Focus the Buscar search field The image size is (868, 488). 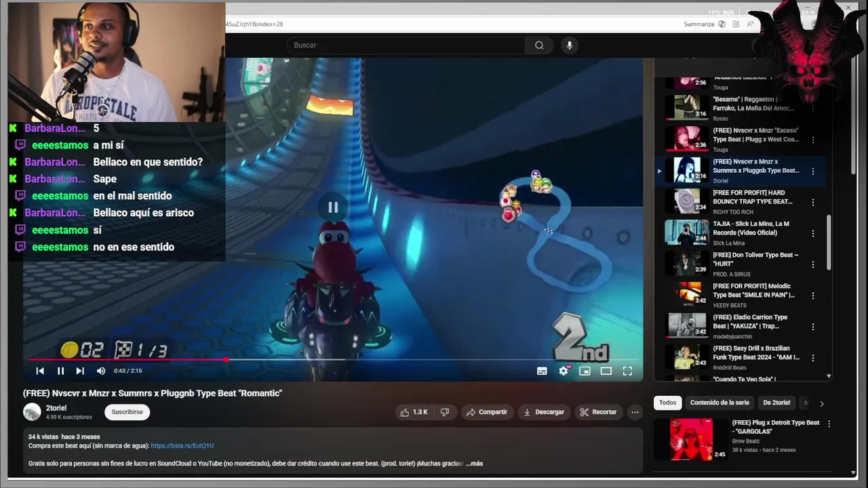coord(407,45)
